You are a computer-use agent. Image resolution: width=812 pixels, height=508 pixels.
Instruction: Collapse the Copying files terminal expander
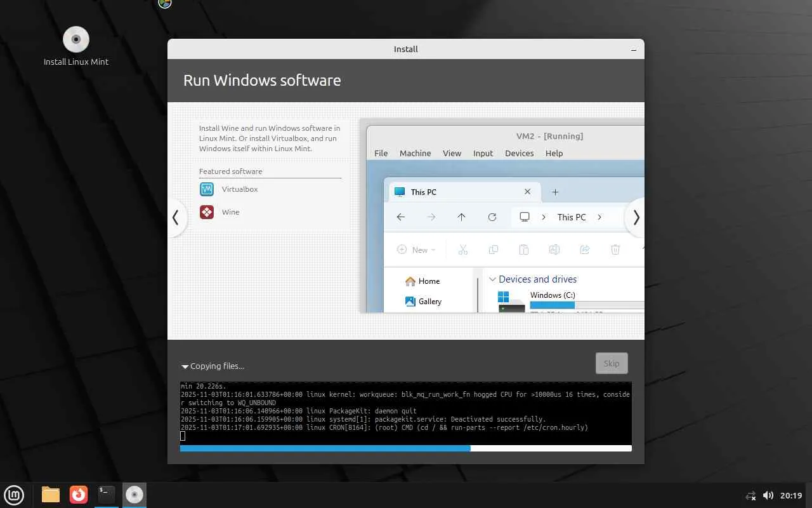[x=185, y=366]
